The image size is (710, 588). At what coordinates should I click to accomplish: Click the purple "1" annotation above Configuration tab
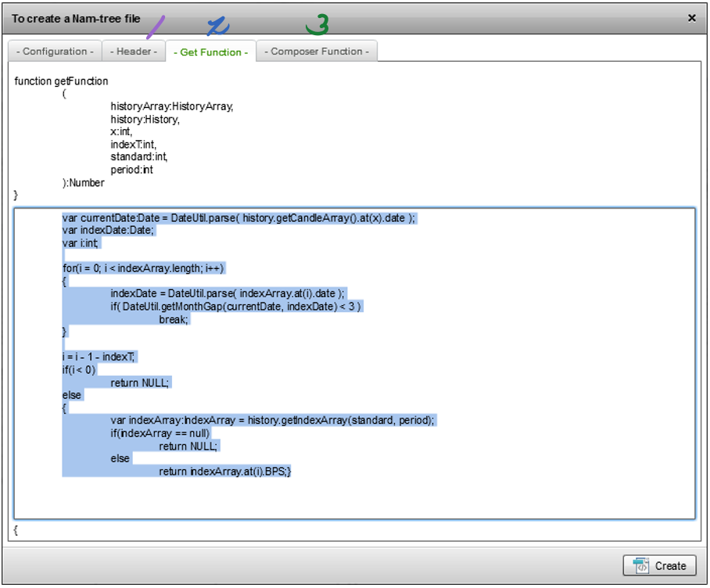coord(154,27)
